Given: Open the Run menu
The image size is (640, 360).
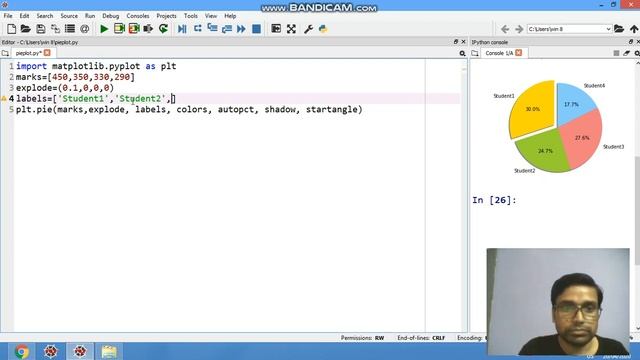Looking at the screenshot, I should click(90, 16).
